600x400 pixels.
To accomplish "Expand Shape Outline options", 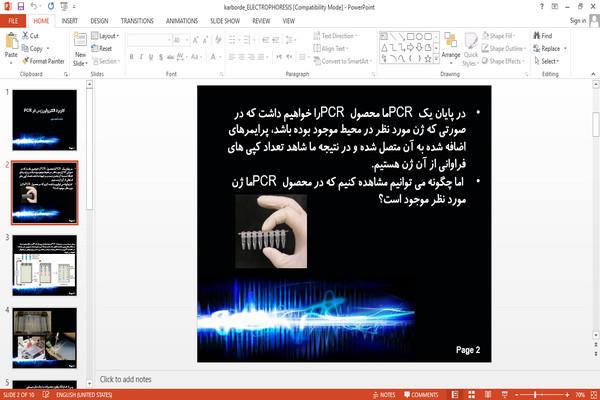I will [x=504, y=48].
